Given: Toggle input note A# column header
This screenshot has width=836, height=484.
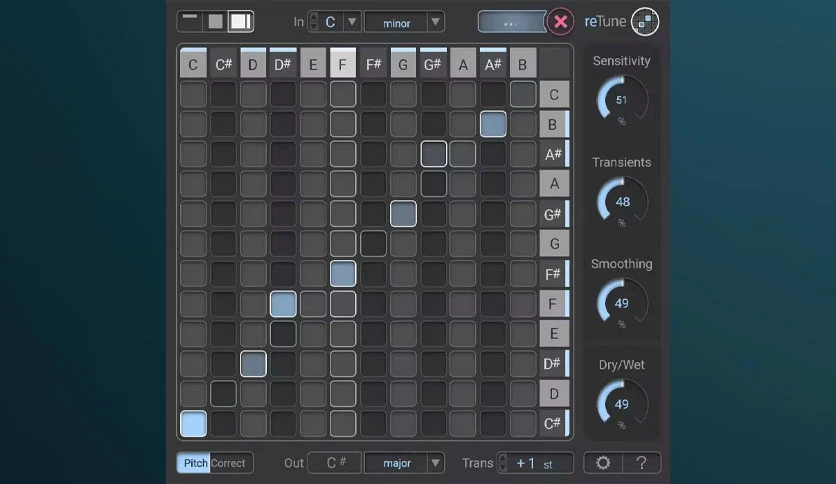Looking at the screenshot, I should tap(493, 63).
